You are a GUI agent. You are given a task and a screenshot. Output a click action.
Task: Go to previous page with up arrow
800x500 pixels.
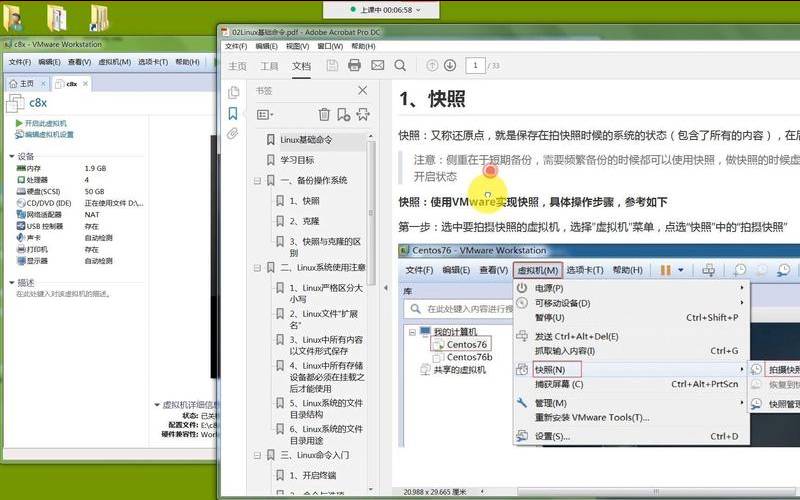click(432, 65)
